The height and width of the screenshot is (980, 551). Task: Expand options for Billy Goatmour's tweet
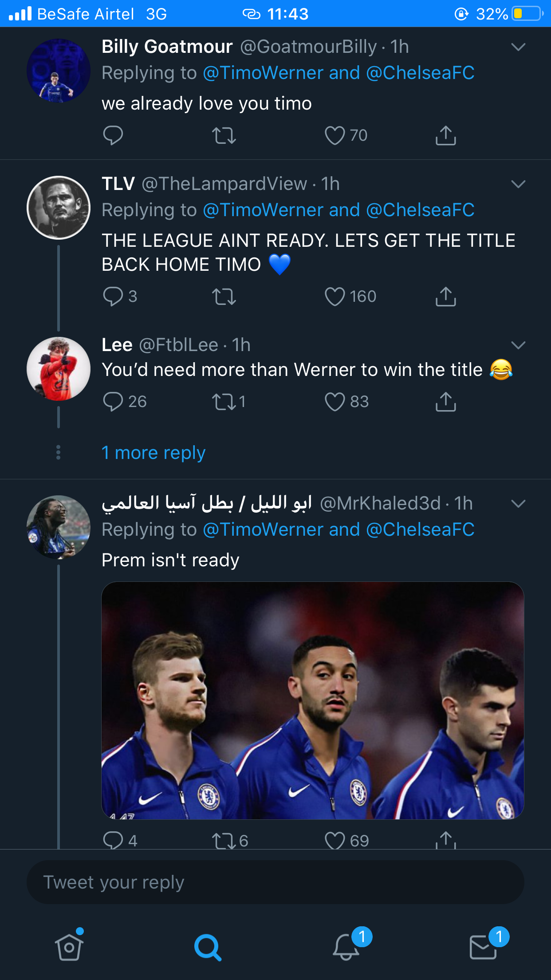point(518,47)
